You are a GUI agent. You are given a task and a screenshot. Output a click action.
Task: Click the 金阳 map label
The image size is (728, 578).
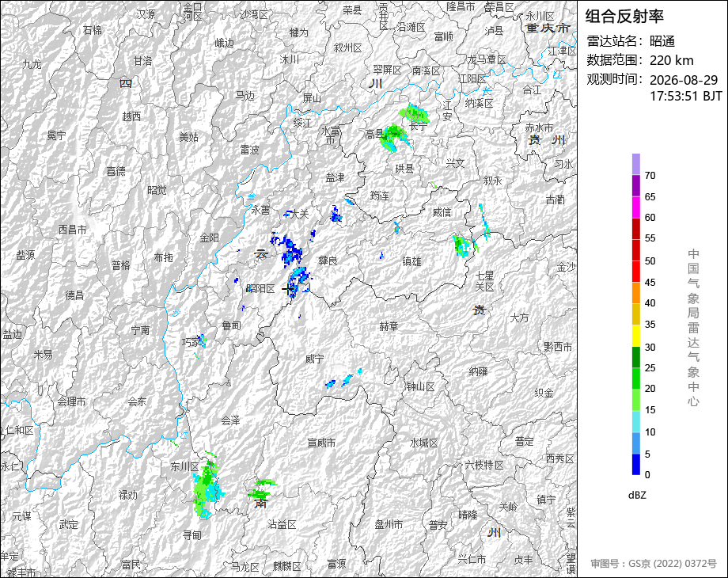(x=209, y=238)
